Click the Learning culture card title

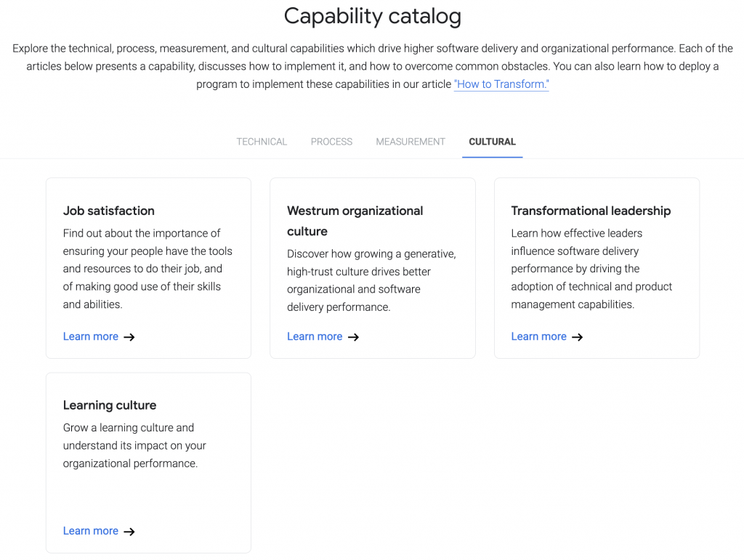click(110, 405)
